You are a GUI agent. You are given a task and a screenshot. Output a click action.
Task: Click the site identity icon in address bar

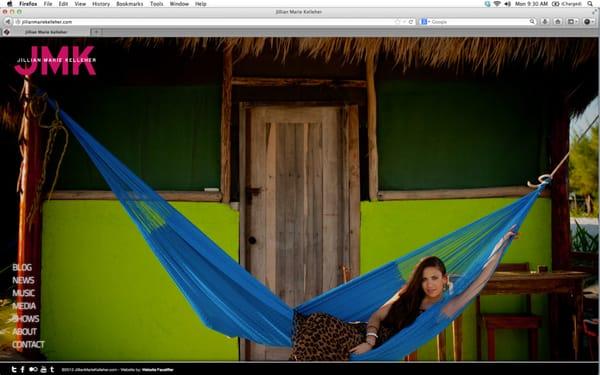point(18,22)
